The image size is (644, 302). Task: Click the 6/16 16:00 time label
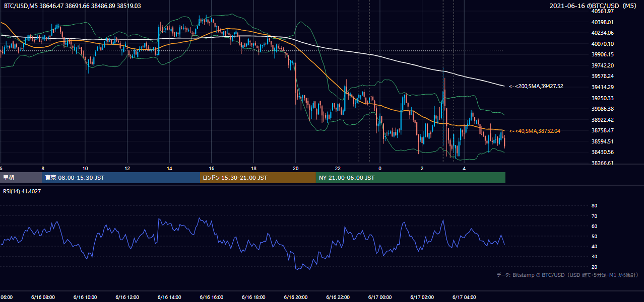(x=211, y=297)
